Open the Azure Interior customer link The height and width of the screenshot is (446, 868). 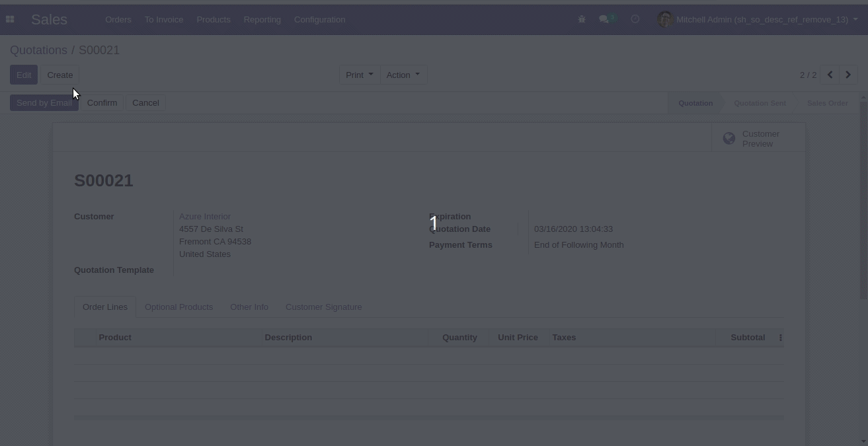click(205, 216)
